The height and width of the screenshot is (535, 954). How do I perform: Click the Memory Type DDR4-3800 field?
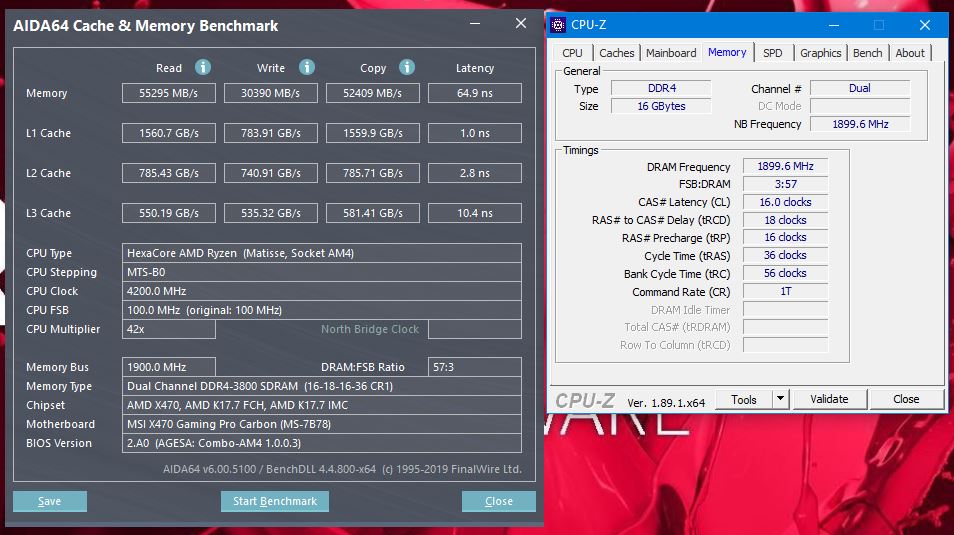322,386
